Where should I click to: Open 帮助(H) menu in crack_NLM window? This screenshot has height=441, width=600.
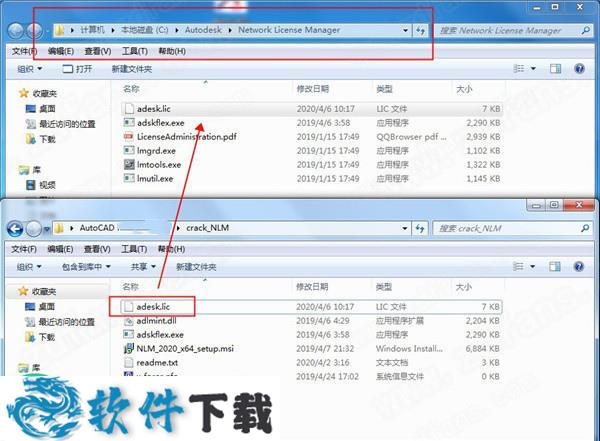tap(171, 249)
